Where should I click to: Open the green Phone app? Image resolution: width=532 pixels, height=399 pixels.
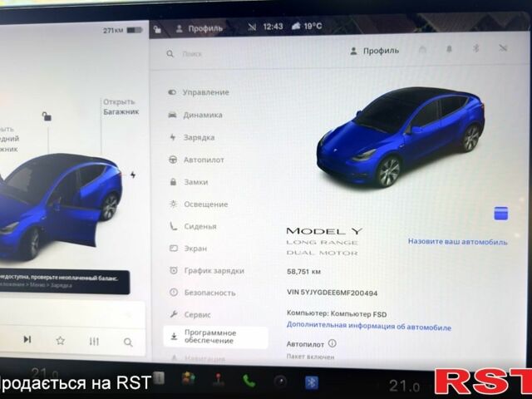click(x=249, y=381)
